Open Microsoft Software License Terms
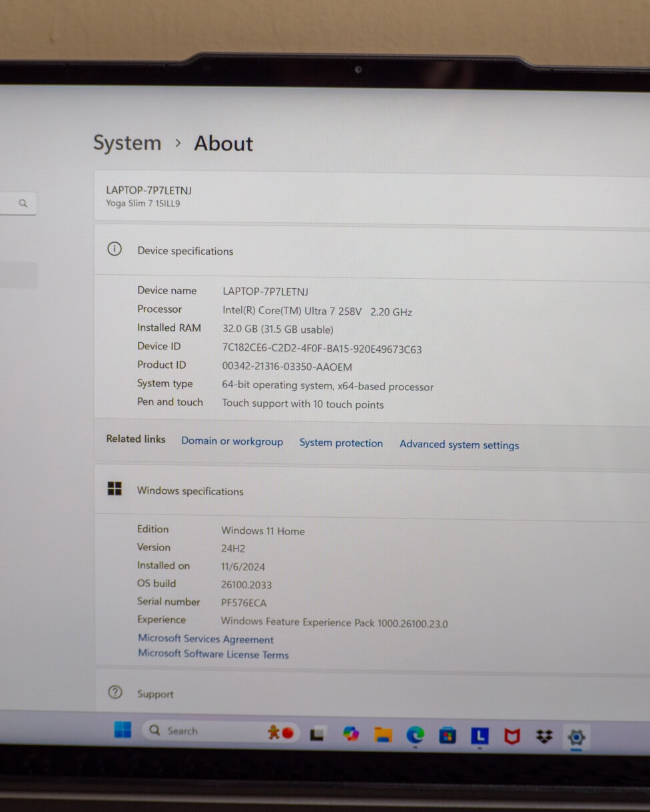 pos(213,654)
